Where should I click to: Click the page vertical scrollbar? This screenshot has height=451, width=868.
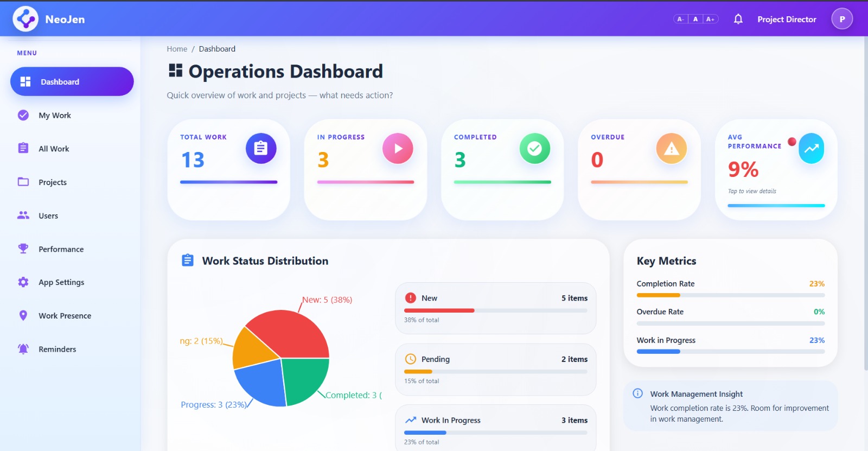[865, 204]
